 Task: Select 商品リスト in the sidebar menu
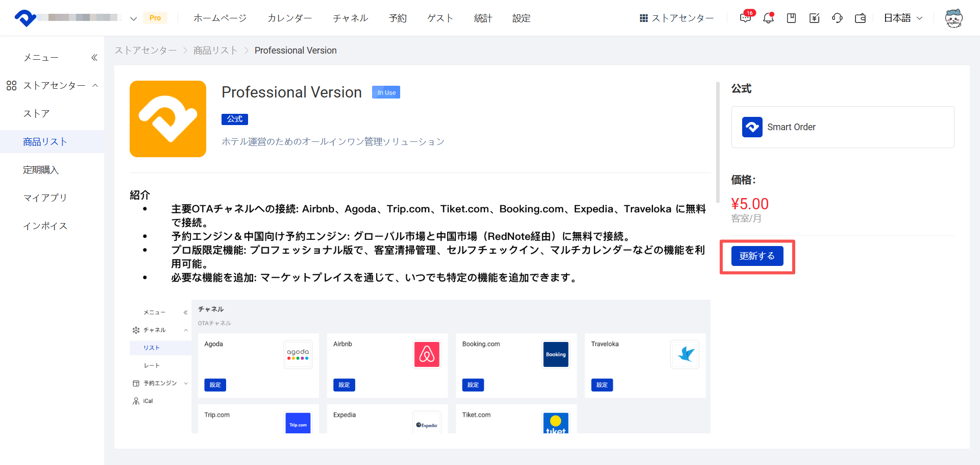(x=52, y=141)
